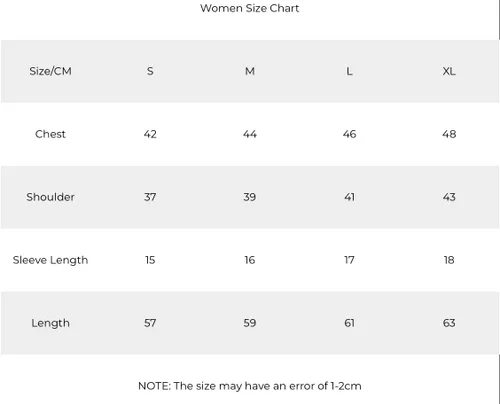Select the Shoulder row label
This screenshot has height=404, width=500.
(50, 197)
